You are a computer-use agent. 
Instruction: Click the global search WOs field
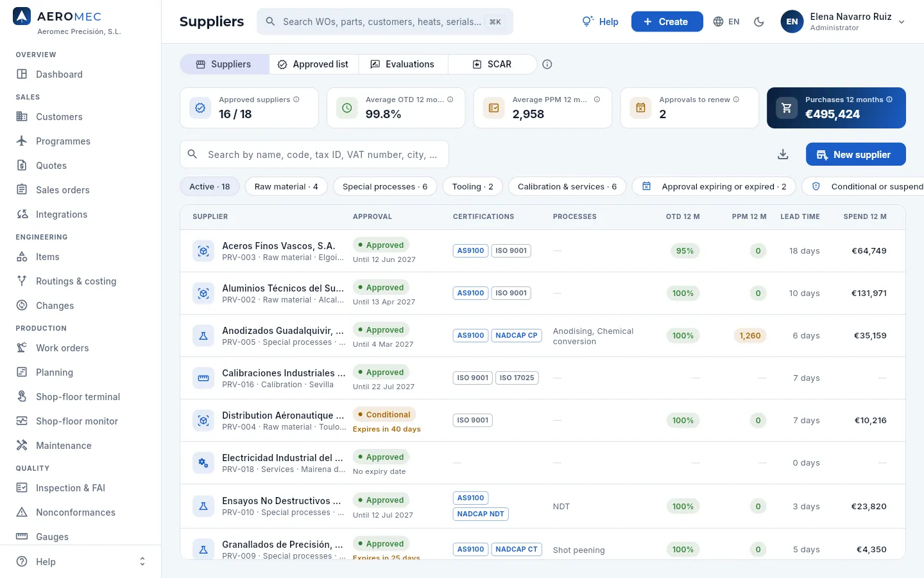coord(385,22)
